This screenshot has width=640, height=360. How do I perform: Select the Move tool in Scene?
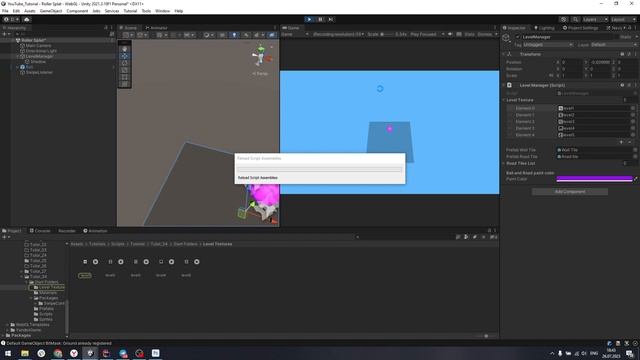pyautogui.click(x=124, y=56)
